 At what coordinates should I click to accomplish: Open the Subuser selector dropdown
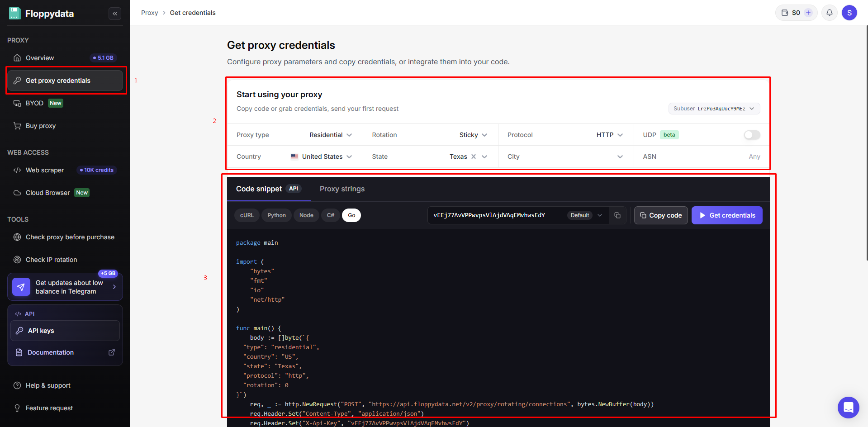pos(714,109)
